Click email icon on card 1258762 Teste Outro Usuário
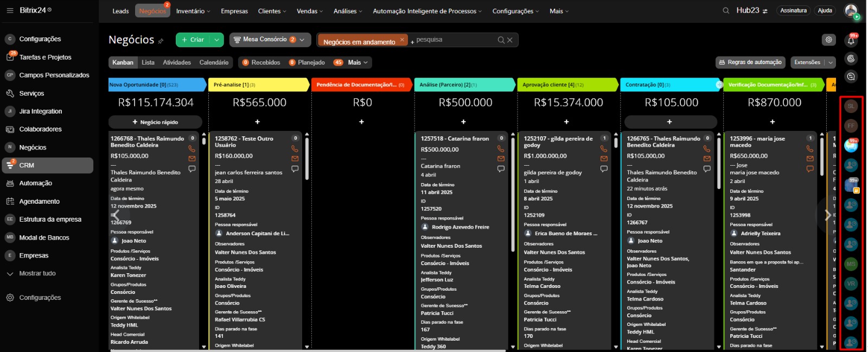 point(295,159)
